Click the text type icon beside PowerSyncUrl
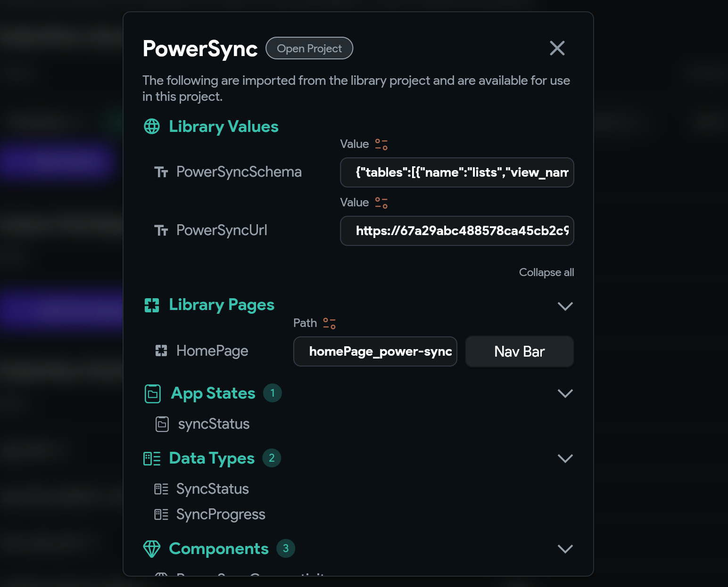The height and width of the screenshot is (587, 728). click(x=161, y=231)
